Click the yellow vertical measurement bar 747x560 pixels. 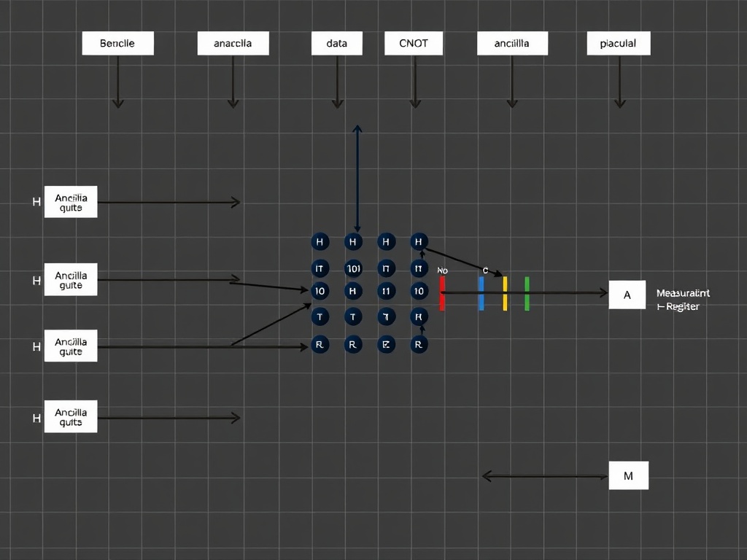[505, 293]
